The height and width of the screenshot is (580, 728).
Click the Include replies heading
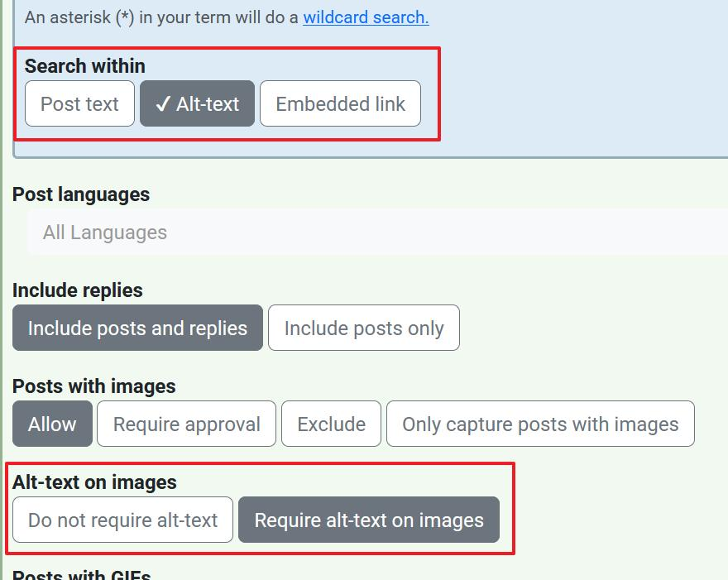point(78,290)
